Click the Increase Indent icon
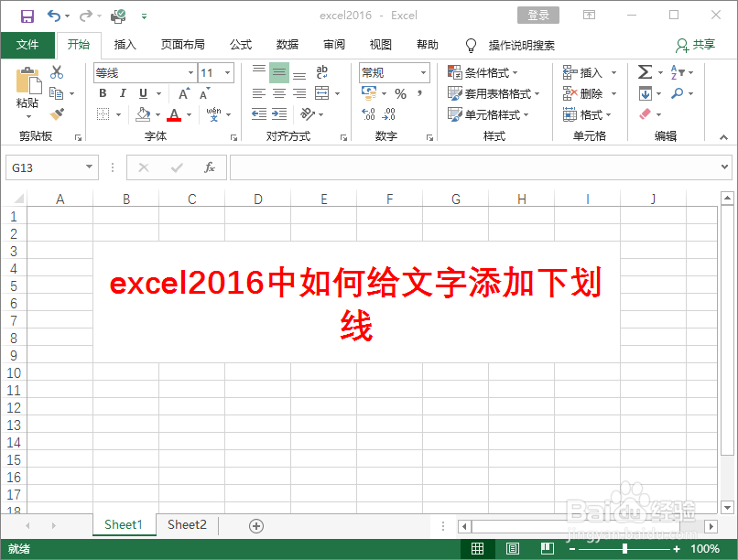This screenshot has height=560, width=738. pos(279,113)
